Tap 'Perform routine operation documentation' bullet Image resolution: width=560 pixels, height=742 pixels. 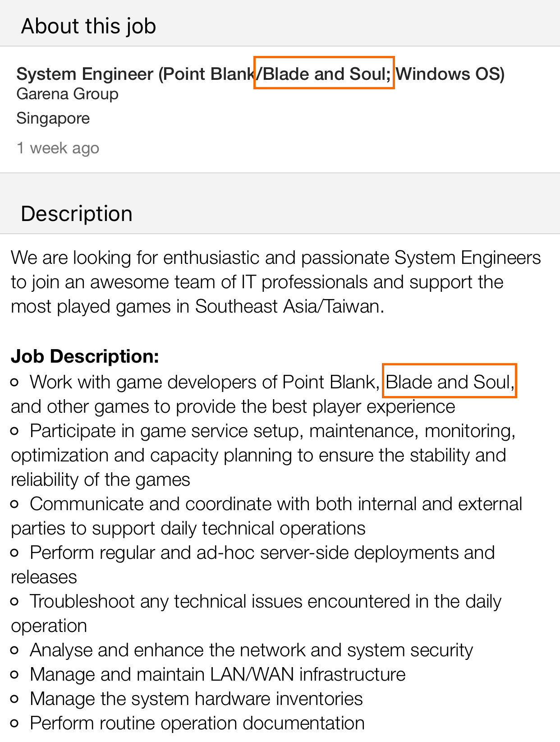(x=188, y=723)
